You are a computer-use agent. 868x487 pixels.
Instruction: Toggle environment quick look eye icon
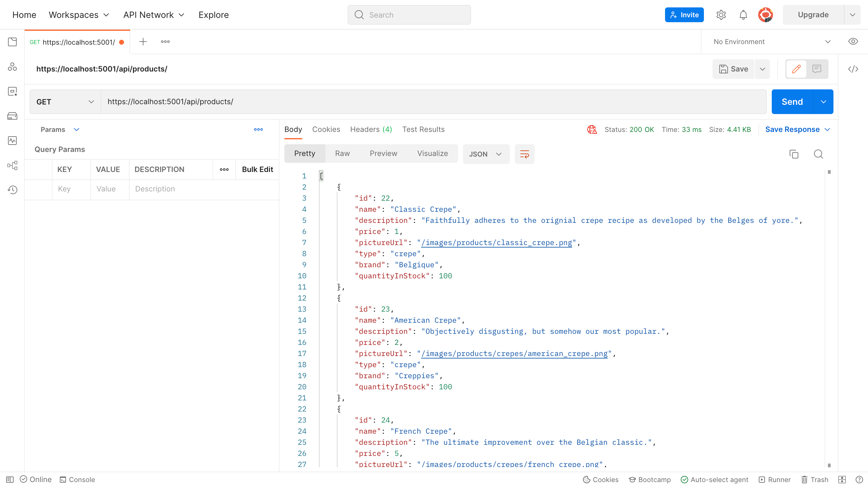tap(853, 41)
